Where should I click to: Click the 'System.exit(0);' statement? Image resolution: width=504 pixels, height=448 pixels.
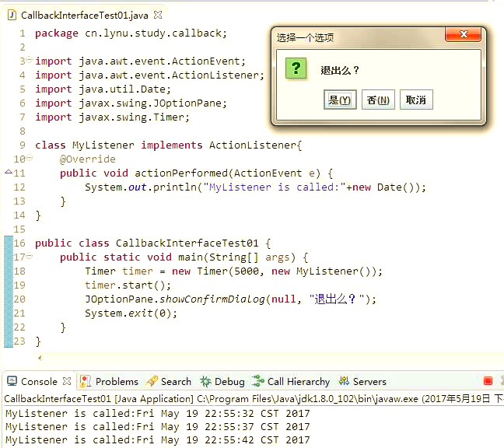coord(131,313)
